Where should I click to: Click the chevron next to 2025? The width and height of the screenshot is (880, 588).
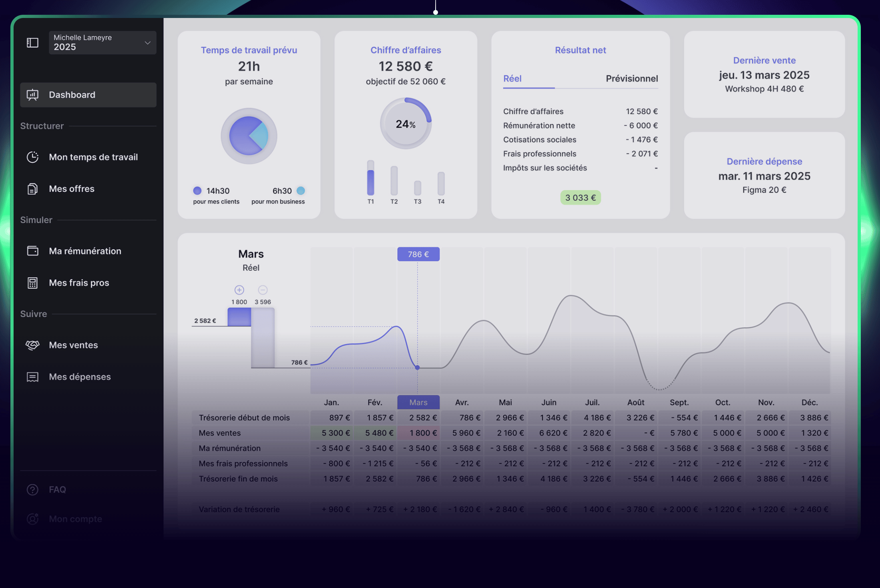click(147, 43)
